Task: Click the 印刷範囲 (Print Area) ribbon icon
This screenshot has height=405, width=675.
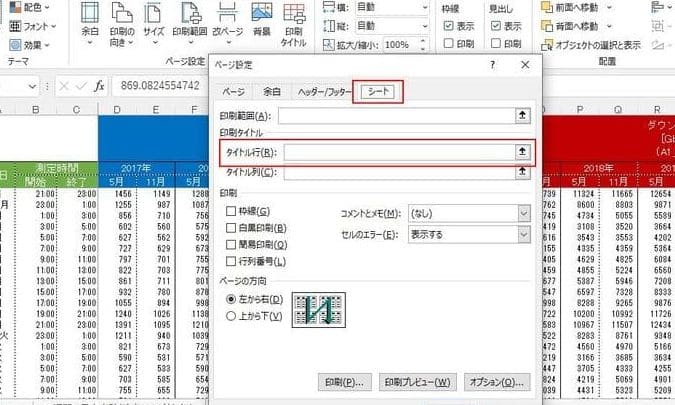Action: click(189, 24)
